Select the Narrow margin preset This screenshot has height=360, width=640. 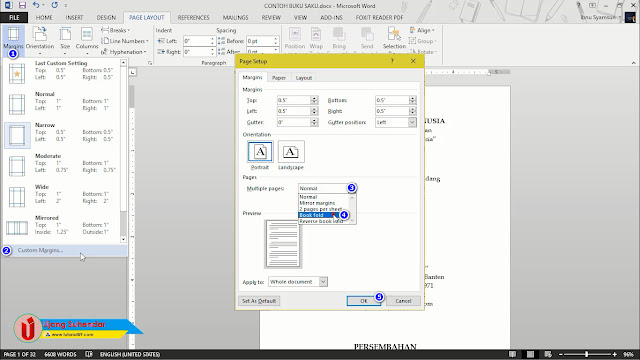[x=62, y=135]
